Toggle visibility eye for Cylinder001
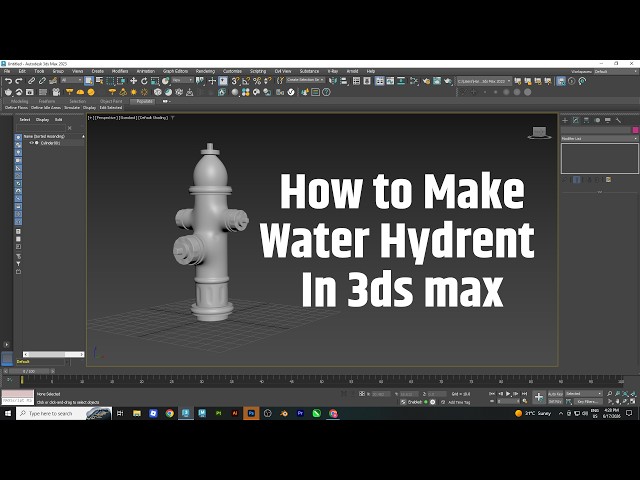Viewport: 640px width, 480px height. click(x=31, y=143)
